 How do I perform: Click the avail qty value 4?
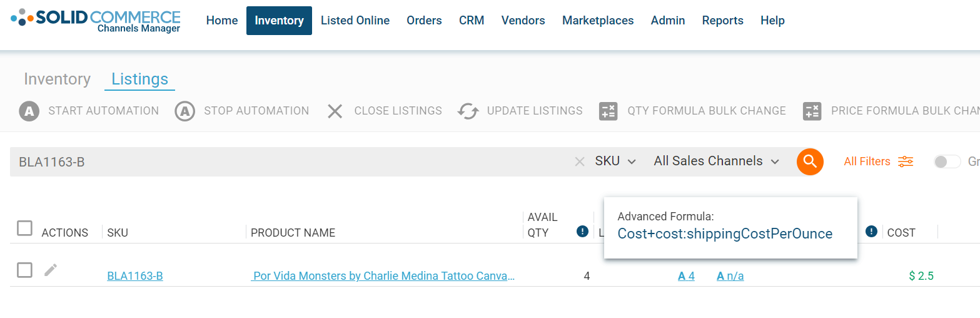pyautogui.click(x=587, y=276)
